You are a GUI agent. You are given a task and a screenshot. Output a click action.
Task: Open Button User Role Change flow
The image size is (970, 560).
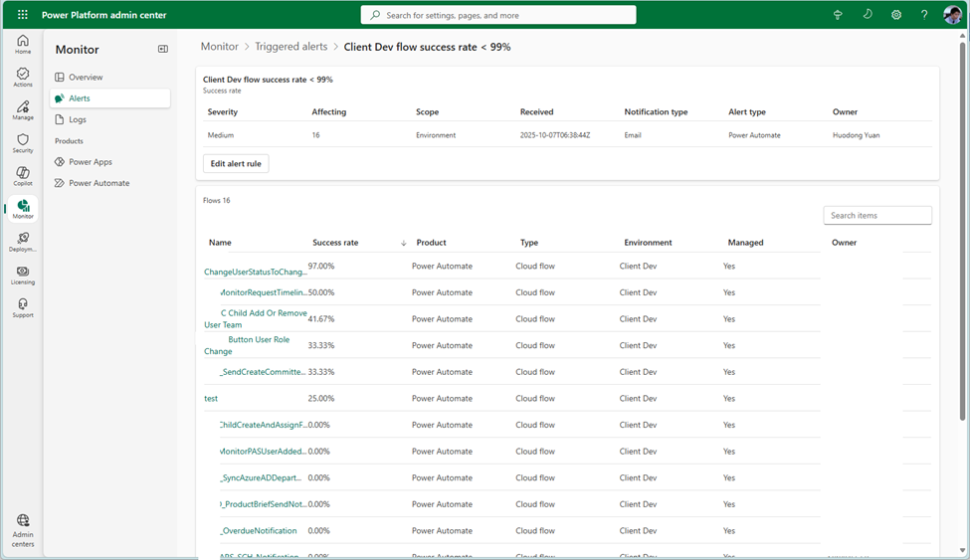click(x=247, y=345)
